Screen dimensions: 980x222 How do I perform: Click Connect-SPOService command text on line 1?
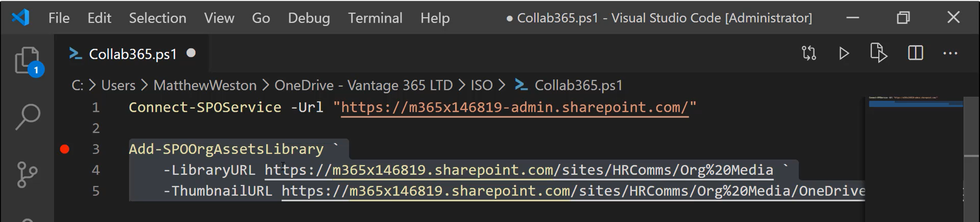205,107
